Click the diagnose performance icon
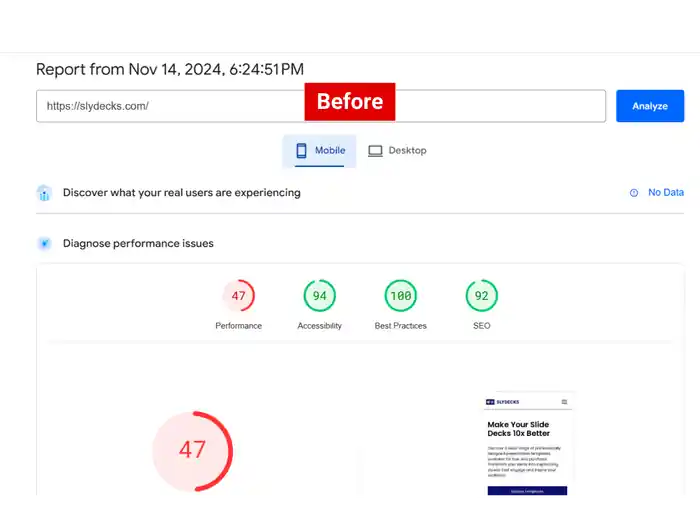Screen dimensions: 700x525 click(44, 243)
